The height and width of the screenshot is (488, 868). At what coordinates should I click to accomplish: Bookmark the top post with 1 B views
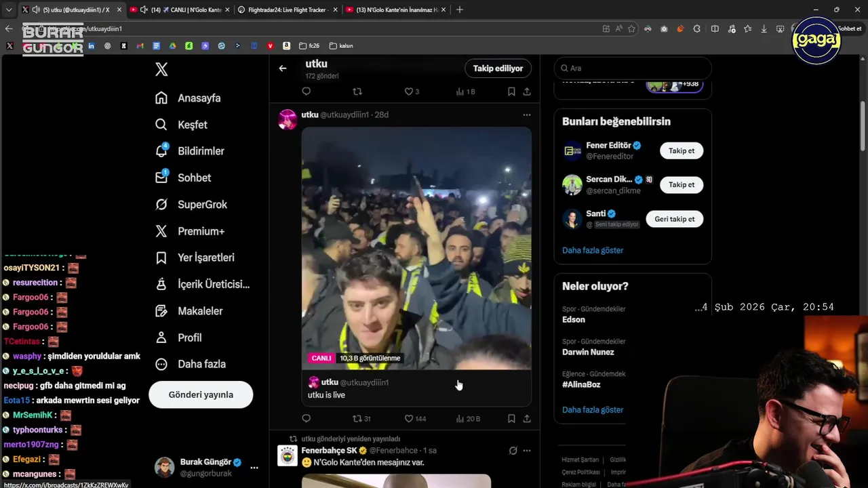[511, 91]
